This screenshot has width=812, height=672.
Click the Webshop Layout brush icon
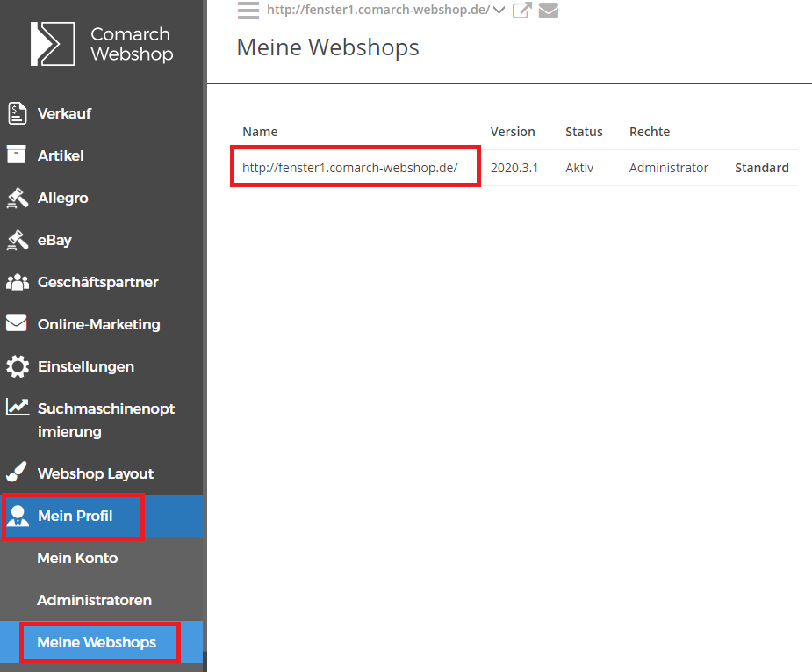coord(16,472)
